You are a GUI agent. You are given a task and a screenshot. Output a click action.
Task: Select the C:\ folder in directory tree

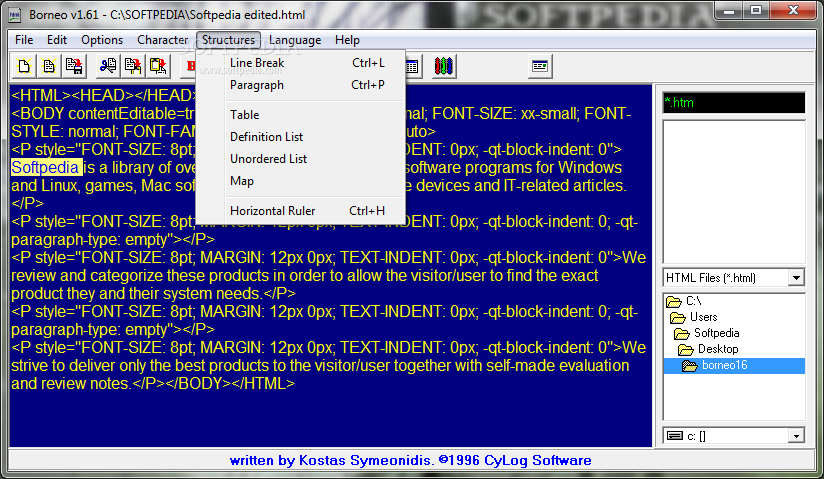click(684, 301)
